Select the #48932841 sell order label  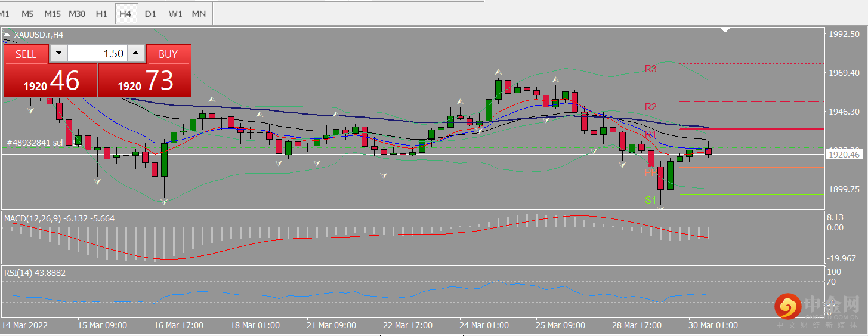tap(35, 143)
